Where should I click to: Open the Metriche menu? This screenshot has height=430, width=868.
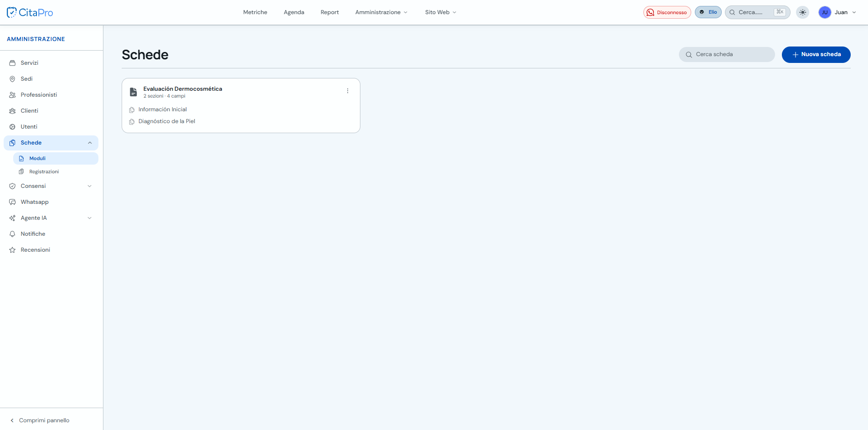[255, 12]
